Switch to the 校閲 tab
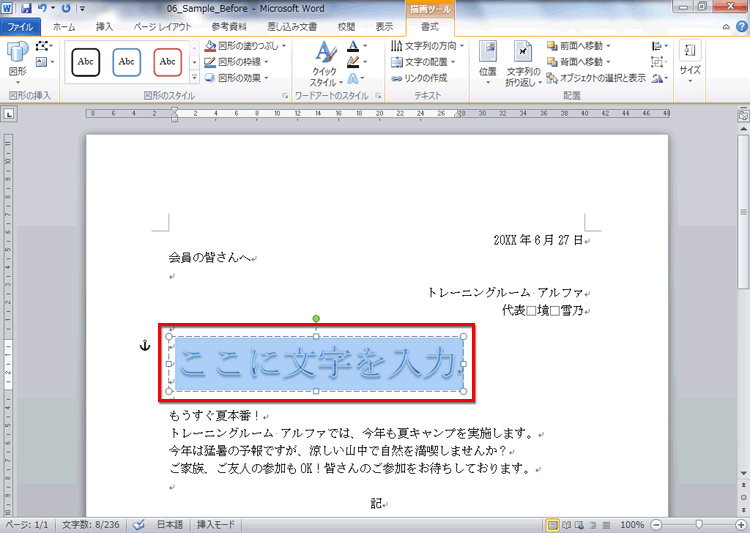Viewport: 750px width, 533px height. [346, 27]
